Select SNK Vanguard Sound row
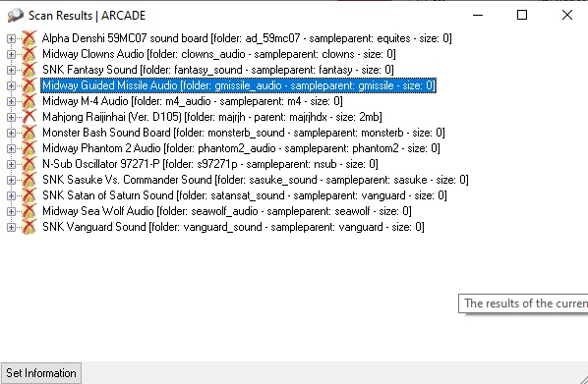Image resolution: width=588 pixels, height=384 pixels. [233, 227]
